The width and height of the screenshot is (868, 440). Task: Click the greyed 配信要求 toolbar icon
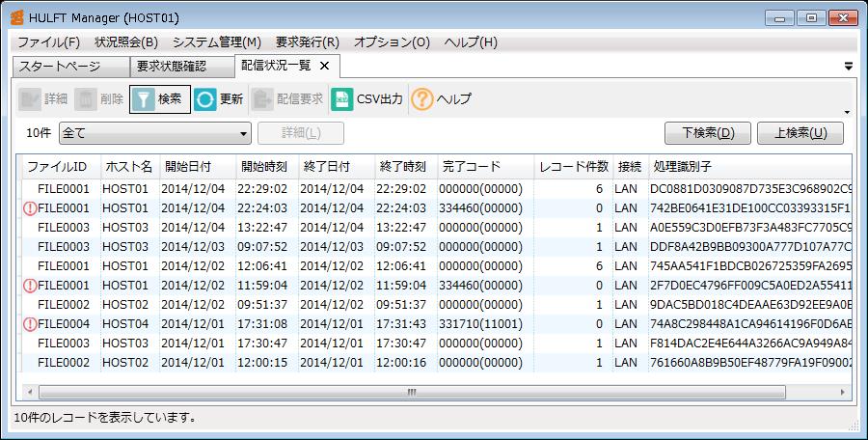pos(262,99)
